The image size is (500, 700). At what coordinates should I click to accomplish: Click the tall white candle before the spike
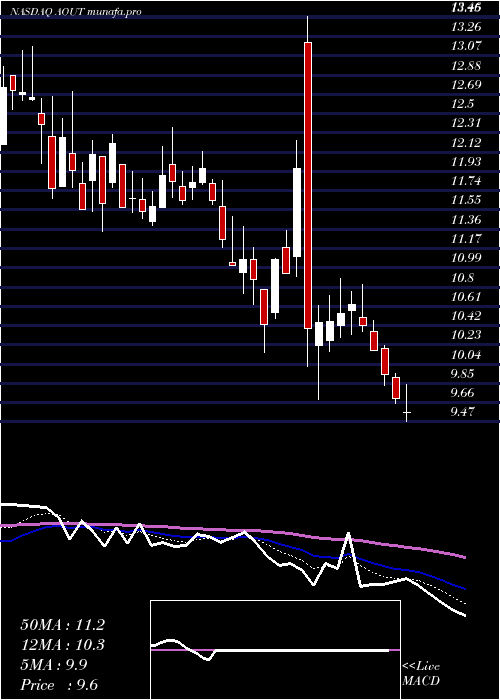point(296,212)
